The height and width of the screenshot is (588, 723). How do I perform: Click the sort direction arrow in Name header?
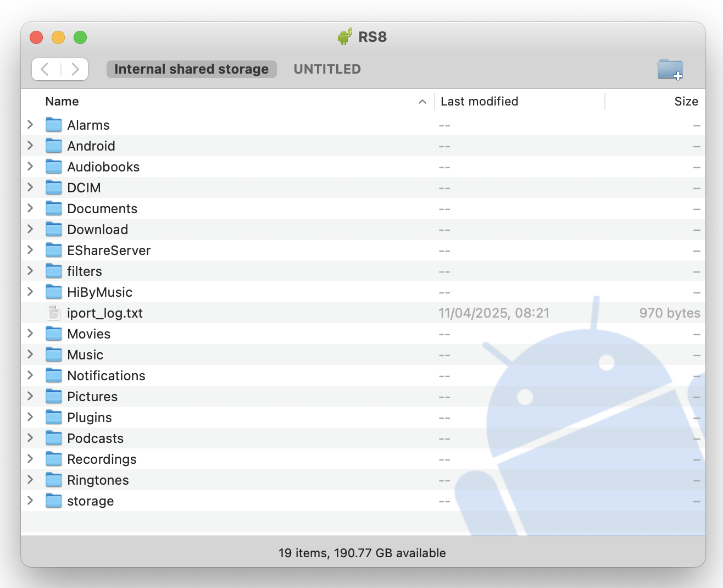[x=422, y=102]
